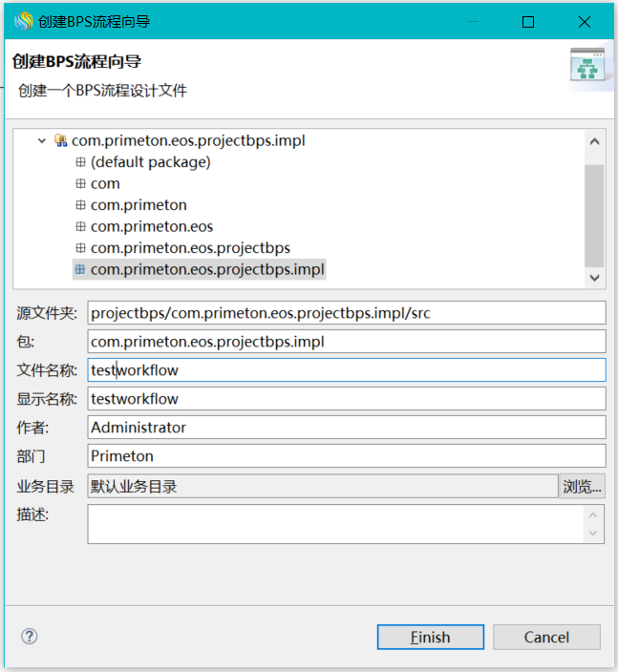The image size is (618, 672).
Task: Click into the 显示名称 display name field
Action: (x=346, y=398)
